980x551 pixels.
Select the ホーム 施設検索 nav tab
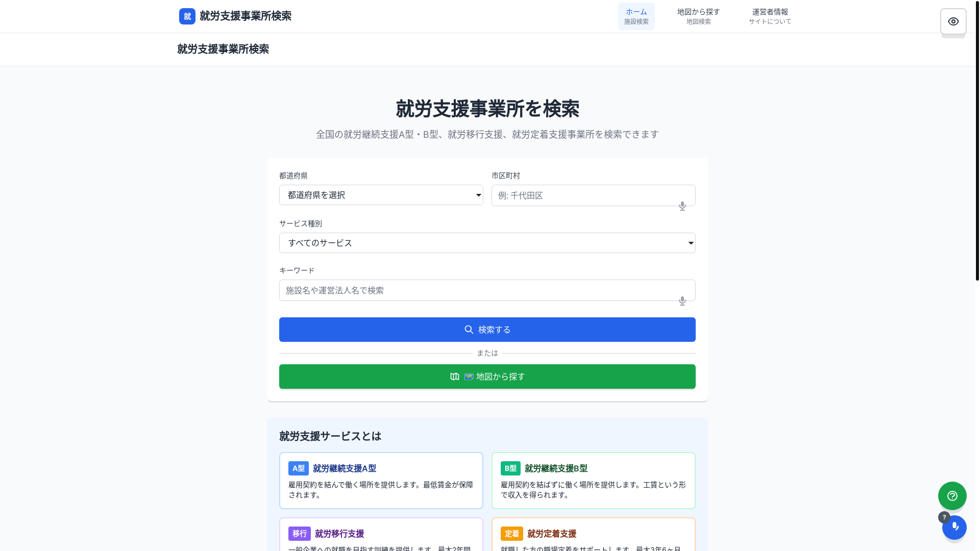pos(636,16)
